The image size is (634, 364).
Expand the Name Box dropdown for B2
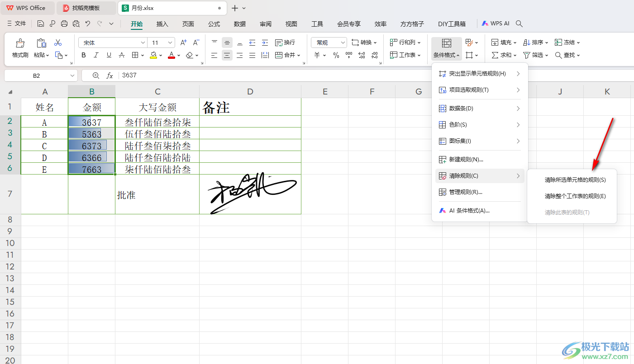(72, 76)
